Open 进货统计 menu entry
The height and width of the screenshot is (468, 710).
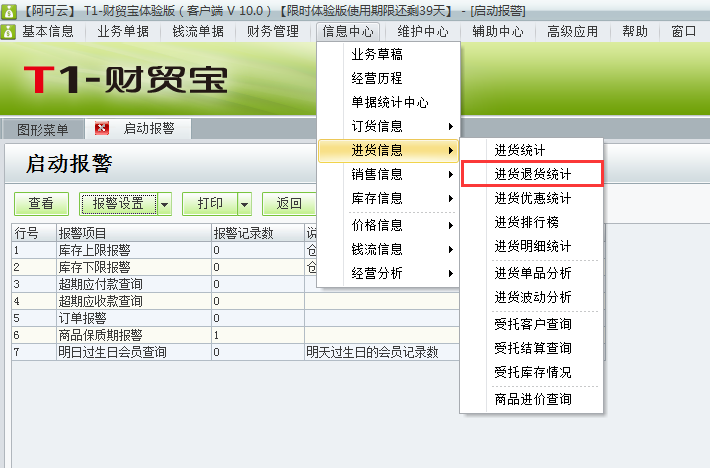(x=520, y=150)
